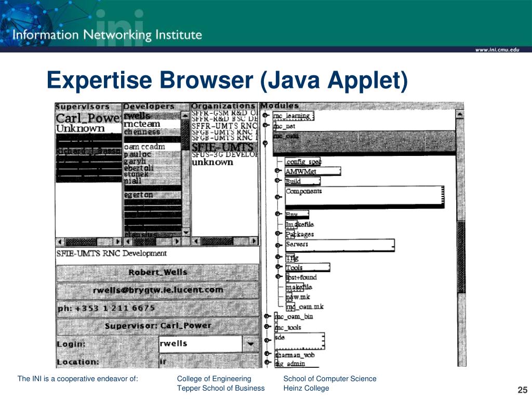Click Modules panel scroll-up arrow

tap(460, 114)
